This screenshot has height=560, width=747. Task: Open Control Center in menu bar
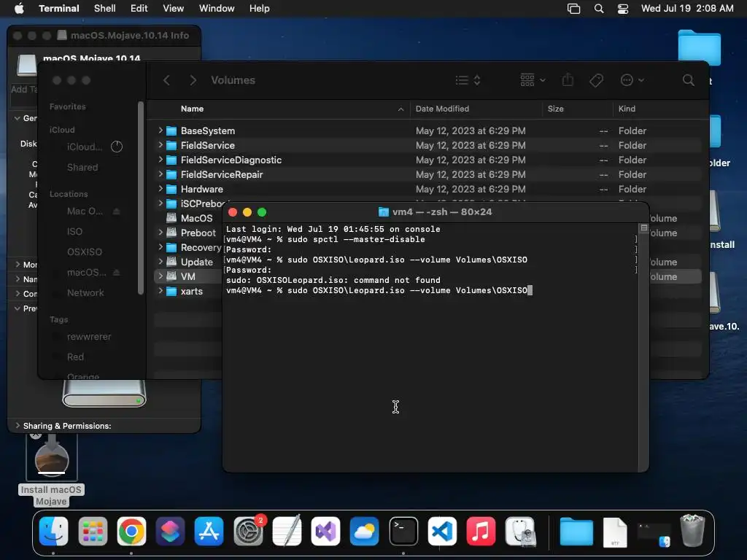[x=623, y=9]
